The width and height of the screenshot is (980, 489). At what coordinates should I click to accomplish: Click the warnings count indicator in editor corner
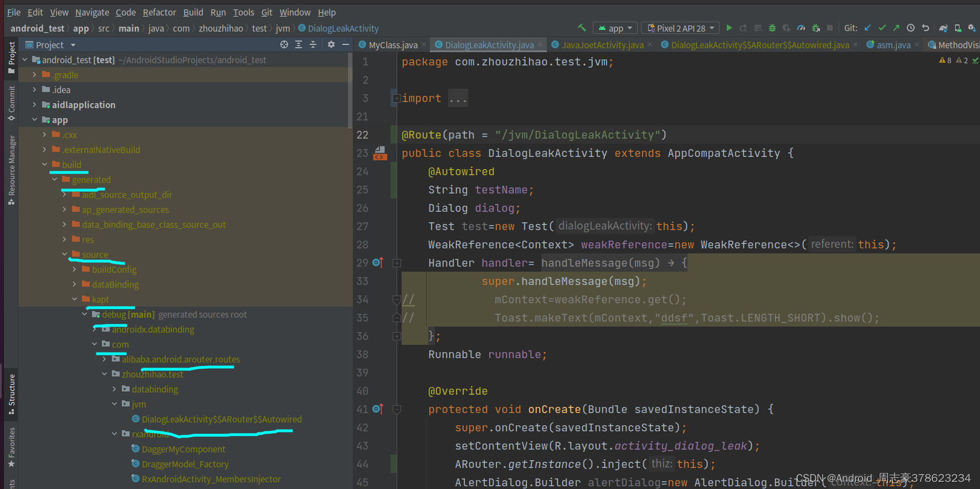953,60
